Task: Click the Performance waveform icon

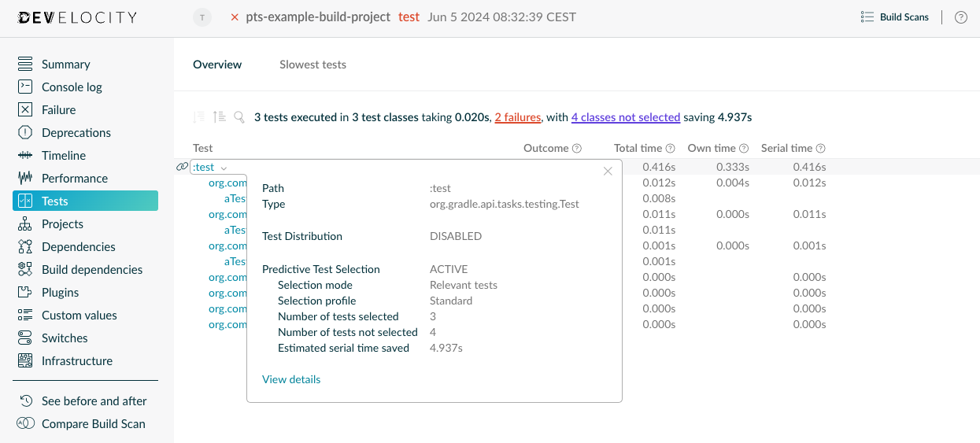Action: point(25,179)
